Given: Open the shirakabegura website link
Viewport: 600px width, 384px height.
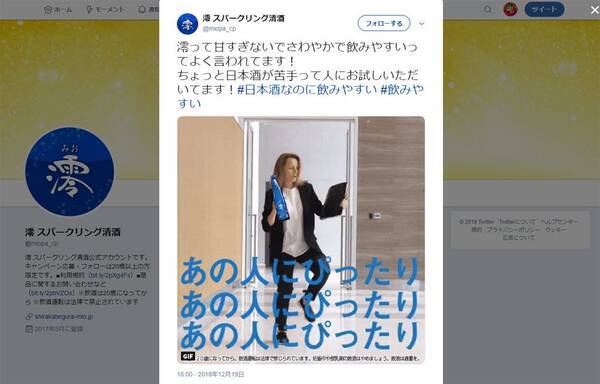Looking at the screenshot, I should point(64,317).
